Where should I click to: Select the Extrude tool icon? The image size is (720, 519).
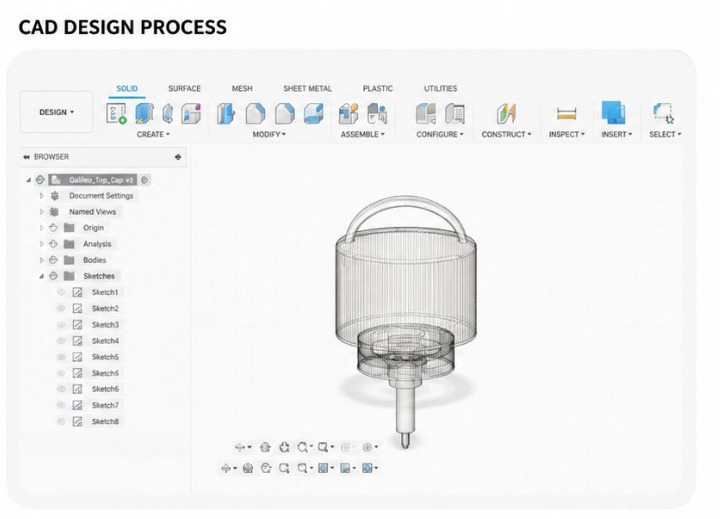tap(144, 113)
